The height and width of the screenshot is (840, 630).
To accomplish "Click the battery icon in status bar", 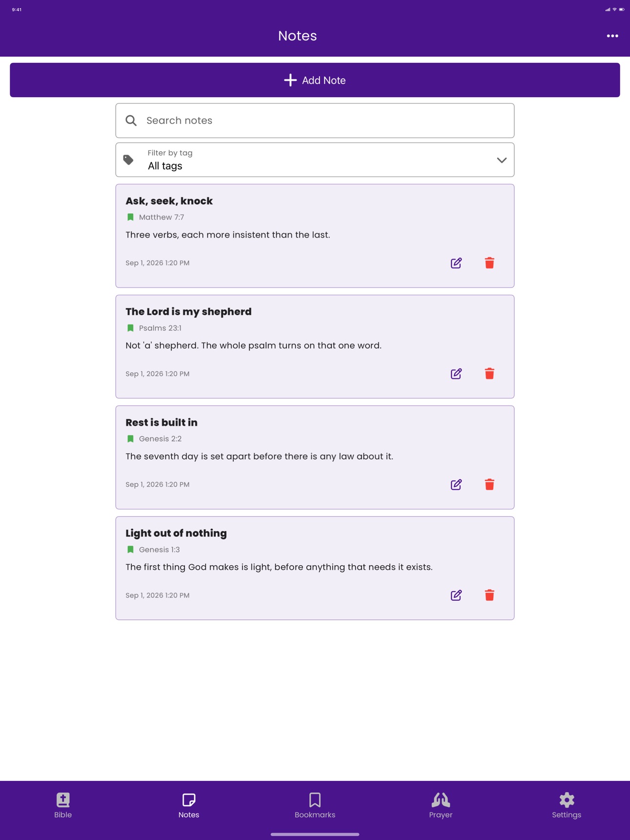I will coord(622,9).
